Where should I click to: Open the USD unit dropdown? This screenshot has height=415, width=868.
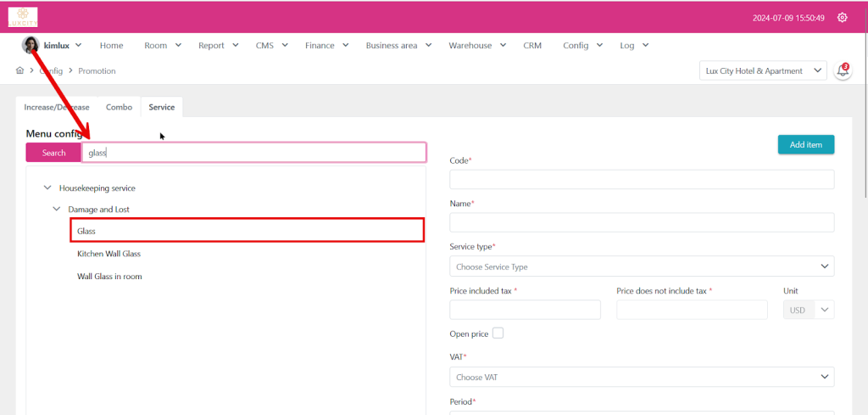[x=809, y=310]
